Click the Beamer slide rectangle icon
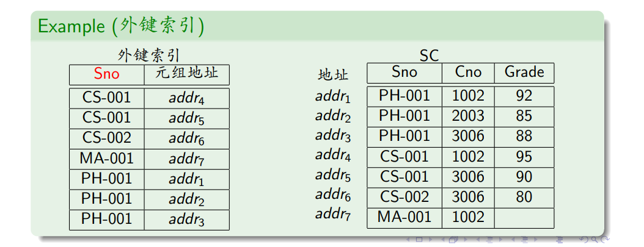644x247 pixels. (419, 240)
